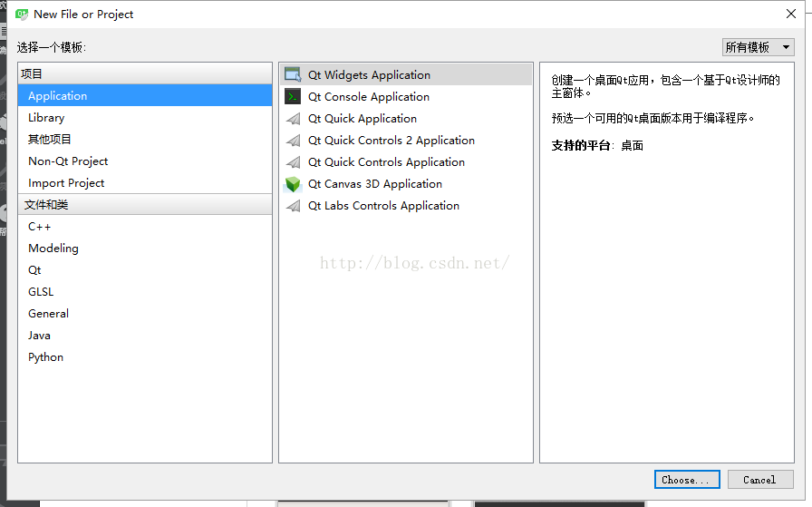Select the Qt files and classes category
The width and height of the screenshot is (812, 507).
[145, 270]
